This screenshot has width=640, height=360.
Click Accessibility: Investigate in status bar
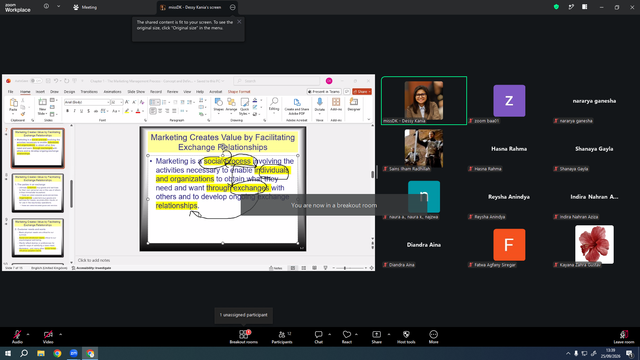91,268
